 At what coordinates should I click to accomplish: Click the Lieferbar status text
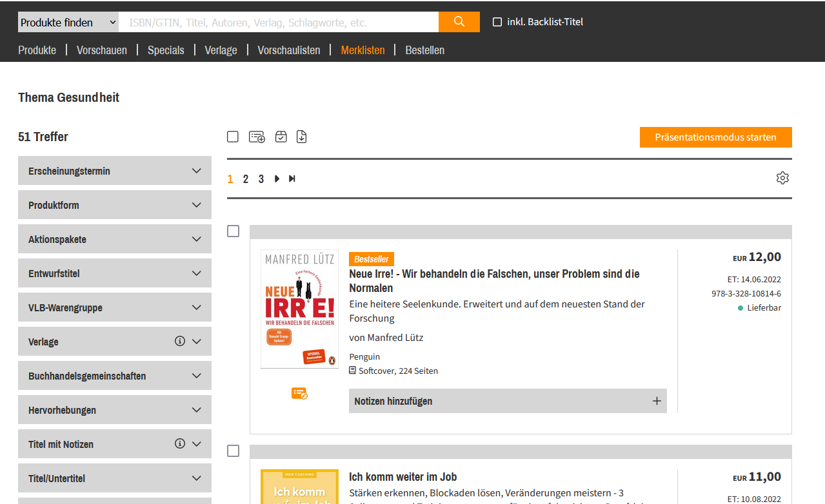tap(764, 308)
